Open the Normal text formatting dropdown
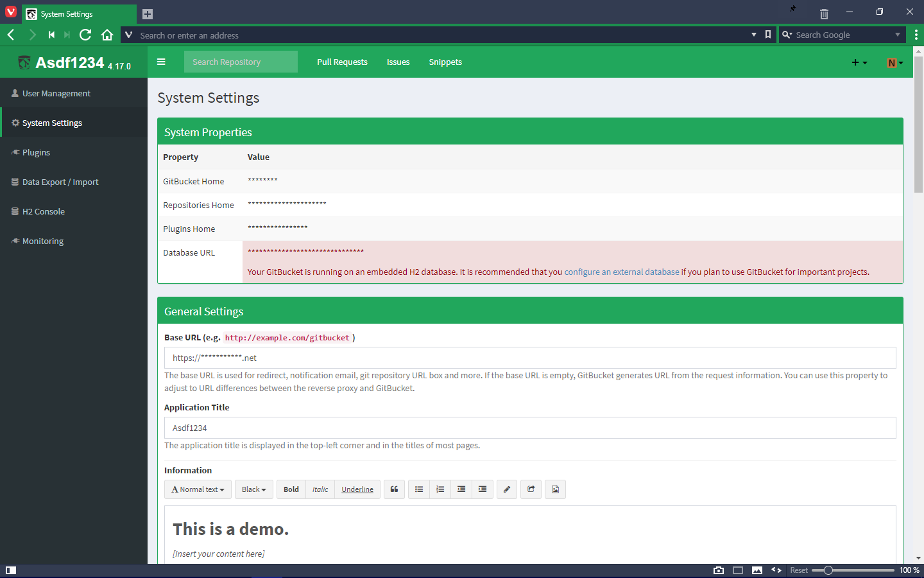The width and height of the screenshot is (924, 578). [198, 489]
